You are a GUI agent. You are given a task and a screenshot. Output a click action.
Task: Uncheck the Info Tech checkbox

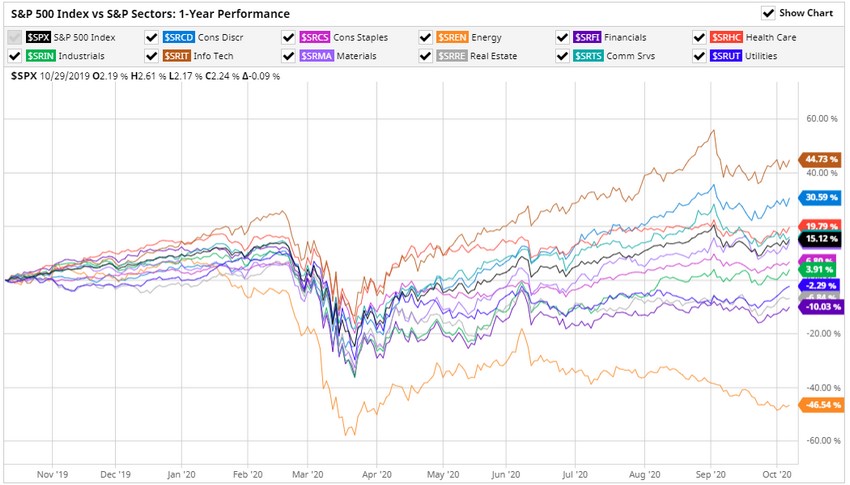pos(152,56)
